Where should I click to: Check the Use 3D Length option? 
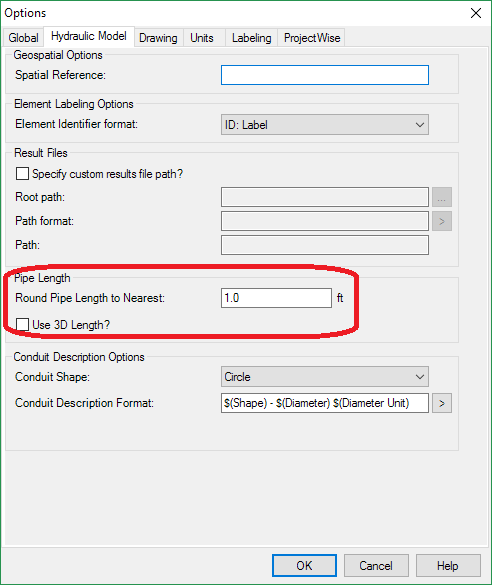point(22,325)
